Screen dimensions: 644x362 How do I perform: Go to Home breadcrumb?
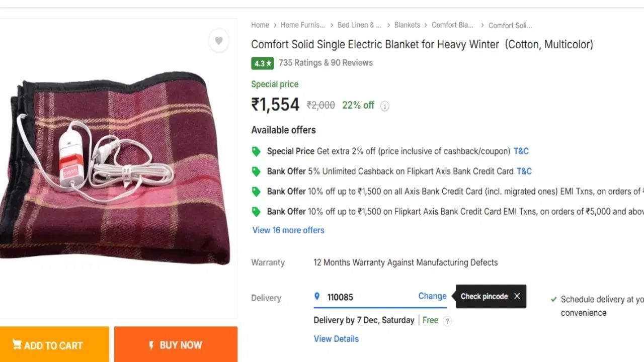click(260, 25)
